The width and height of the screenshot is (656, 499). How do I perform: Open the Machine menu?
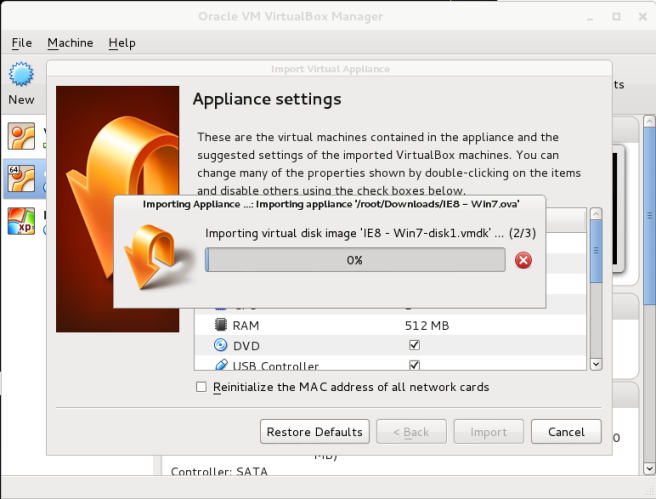[x=70, y=43]
